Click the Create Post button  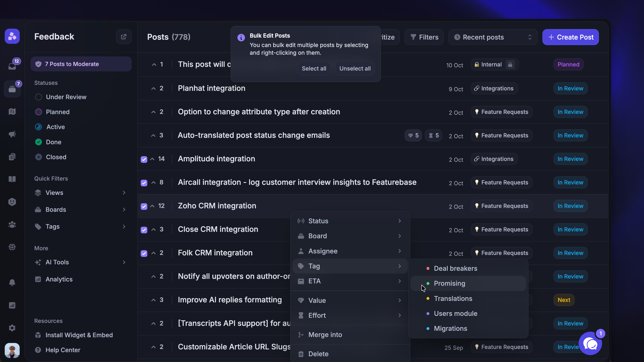tap(570, 37)
